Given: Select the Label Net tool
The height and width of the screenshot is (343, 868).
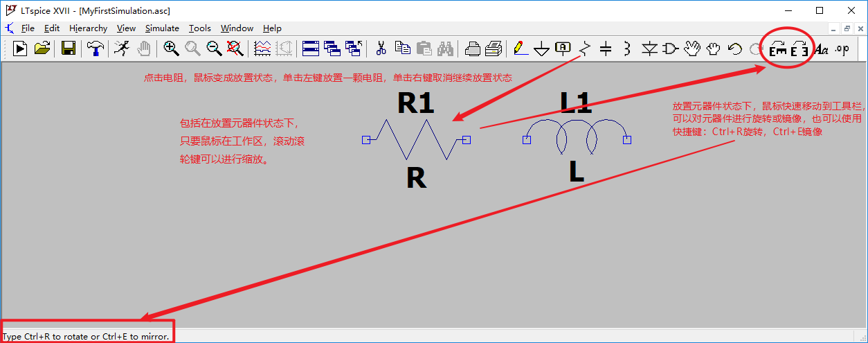Looking at the screenshot, I should [563, 49].
